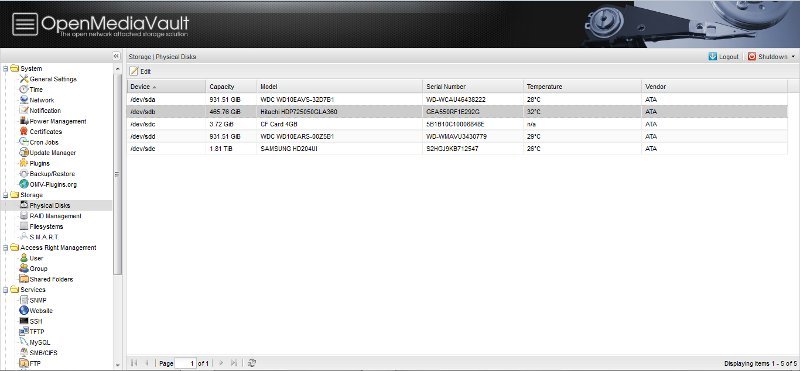Open FTP service icon
The image size is (800, 371).
23,363
